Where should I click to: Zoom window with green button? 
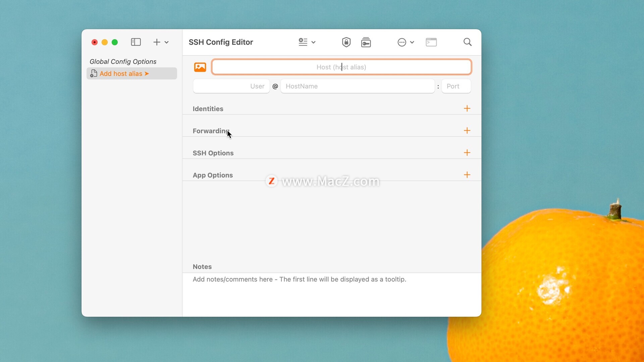115,42
